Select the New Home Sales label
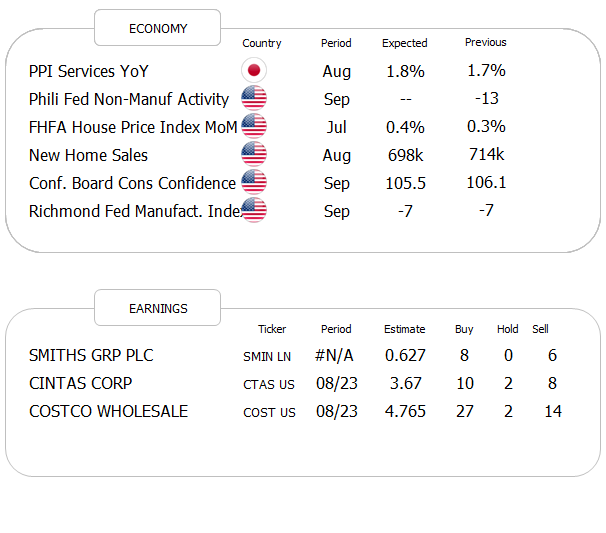 pos(89,155)
